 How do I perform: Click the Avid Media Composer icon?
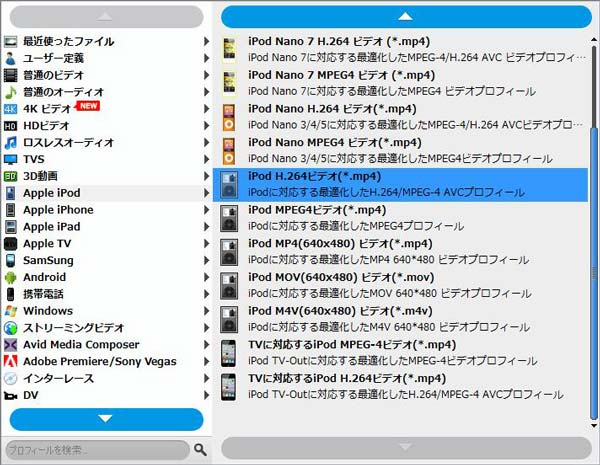10,345
